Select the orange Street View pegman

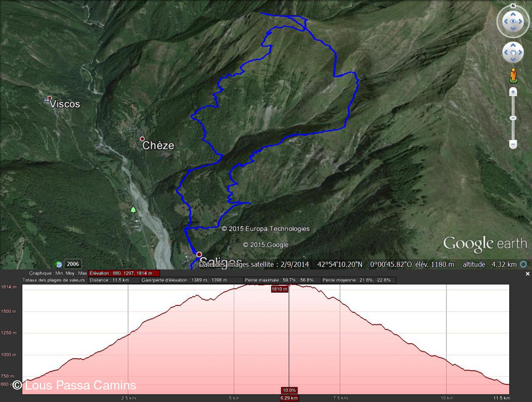[513, 75]
